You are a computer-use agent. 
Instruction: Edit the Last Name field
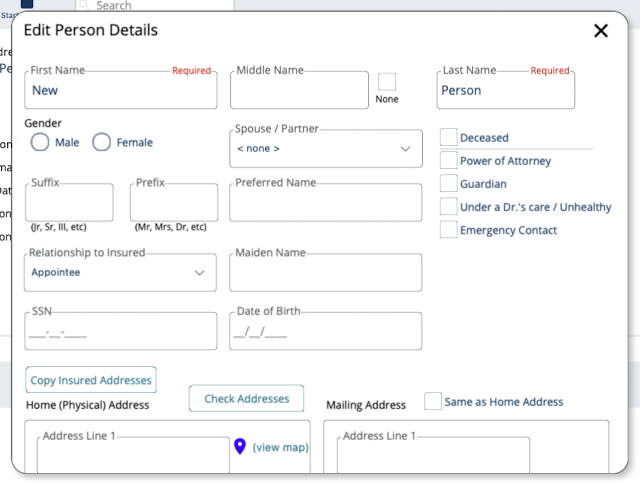tap(506, 90)
